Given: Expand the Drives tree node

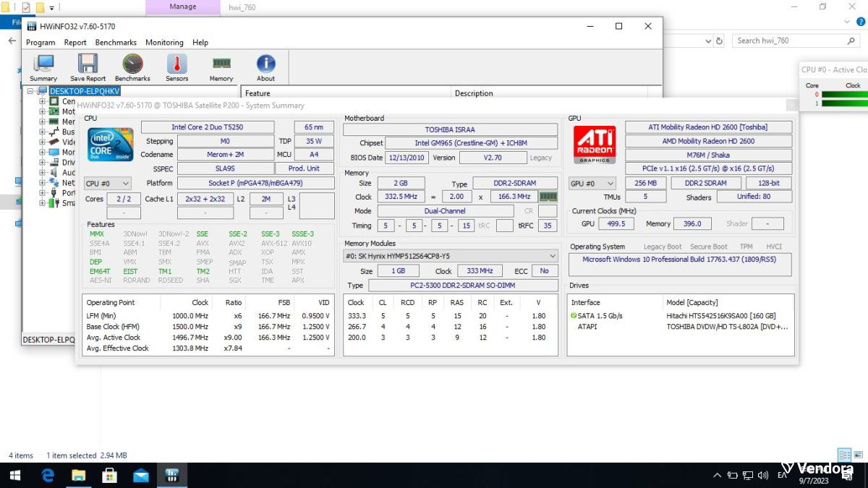Looking at the screenshot, I should 42,162.
